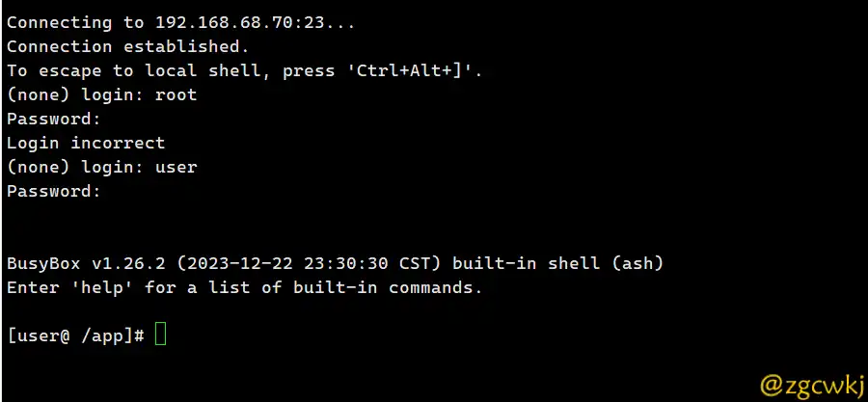Click the 'Ctrl+Alt+]' escape shortcut text
868x402 pixels.
point(410,70)
